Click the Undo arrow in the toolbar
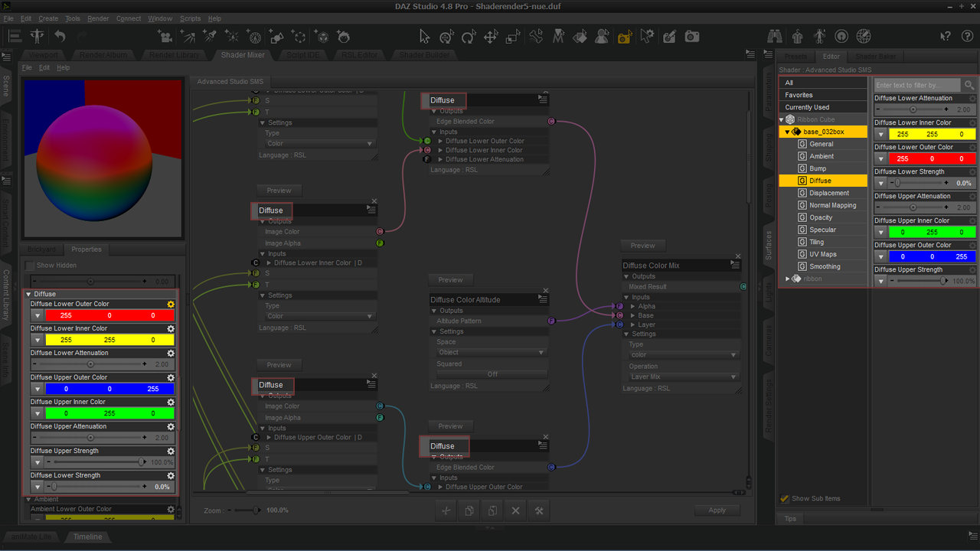980x551 pixels. 60,36
